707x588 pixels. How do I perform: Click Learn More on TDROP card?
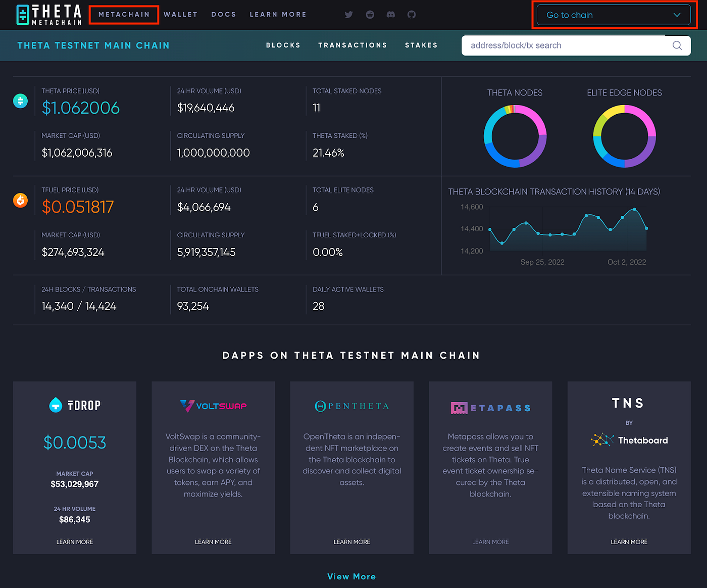tap(75, 542)
